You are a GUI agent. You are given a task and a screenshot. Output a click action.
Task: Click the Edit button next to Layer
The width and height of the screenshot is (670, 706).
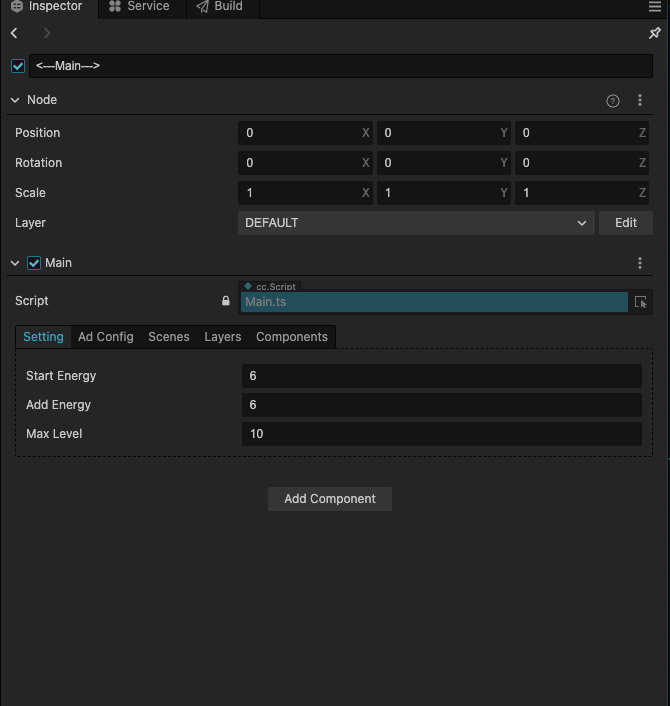pyautogui.click(x=625, y=223)
